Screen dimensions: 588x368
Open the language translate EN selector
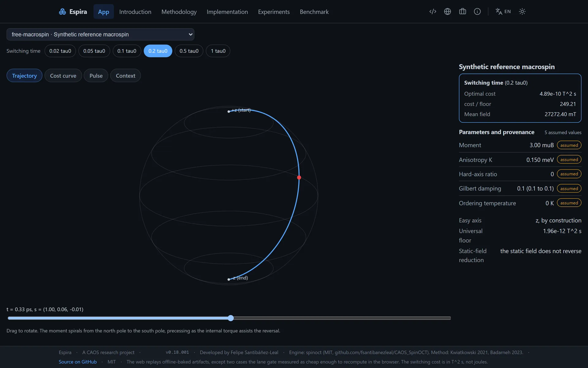point(503,12)
